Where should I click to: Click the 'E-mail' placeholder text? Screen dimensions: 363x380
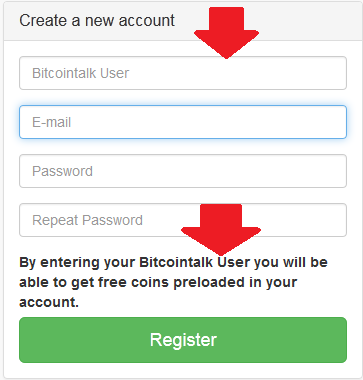point(51,122)
